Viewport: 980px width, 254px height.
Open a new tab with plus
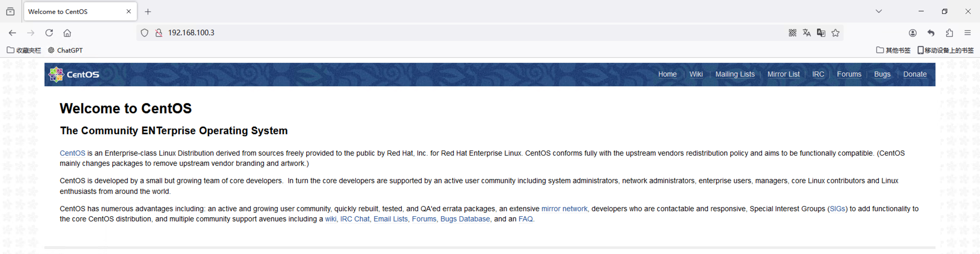click(148, 11)
